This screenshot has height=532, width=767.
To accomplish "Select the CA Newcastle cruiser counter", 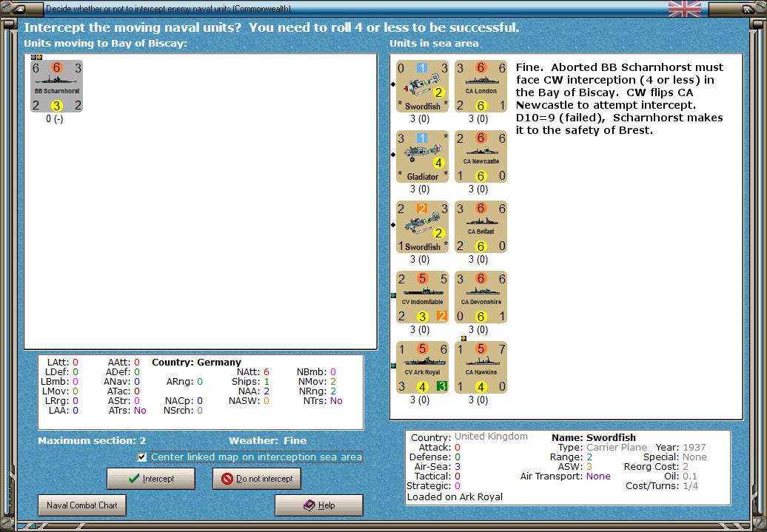I will click(x=480, y=156).
